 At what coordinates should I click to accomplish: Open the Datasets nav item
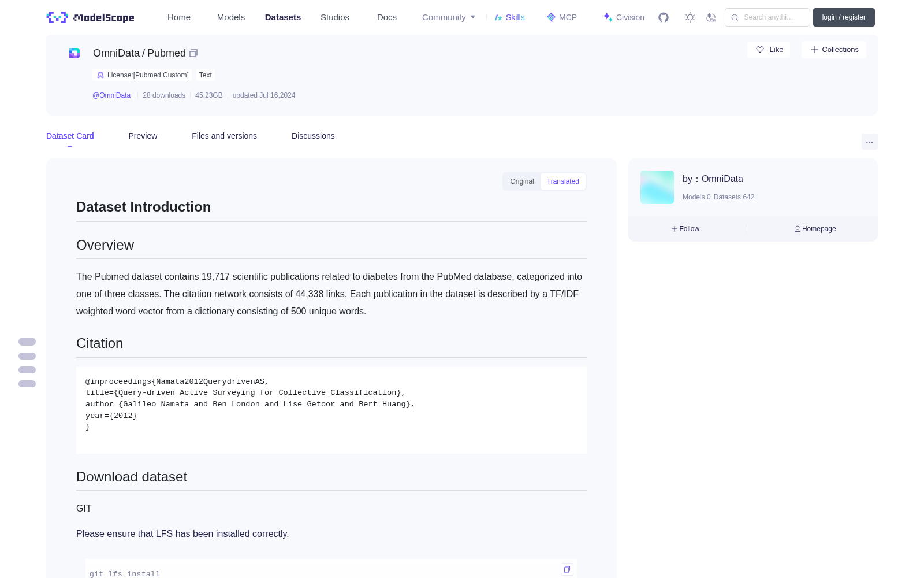283,17
